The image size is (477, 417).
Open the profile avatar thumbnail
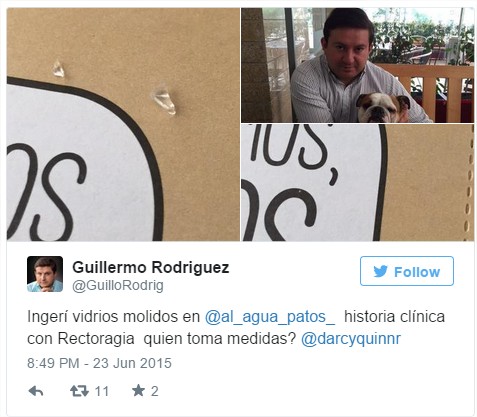tap(45, 274)
